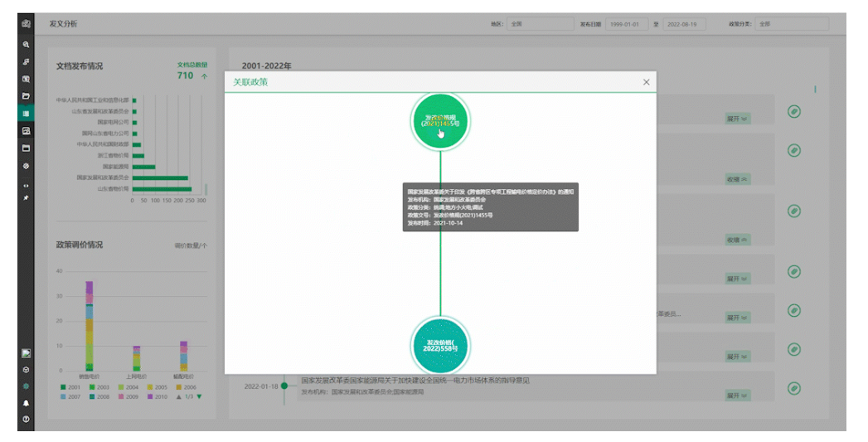Select the 发改价格〔2022〕558号 node
The image size is (868, 442).
440,346
